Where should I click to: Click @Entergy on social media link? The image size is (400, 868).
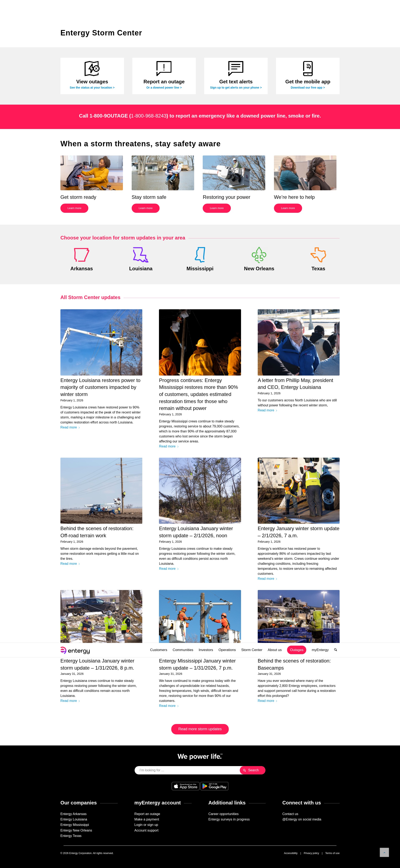(302, 819)
